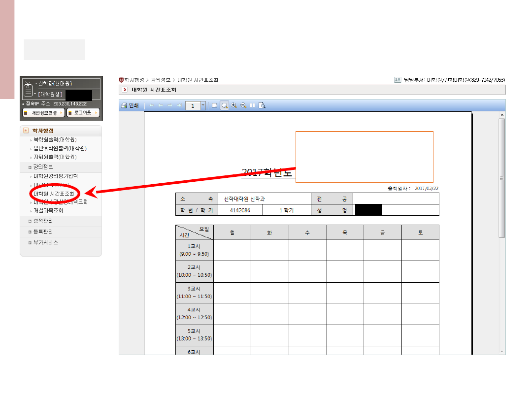Click the 인쇄 print icon

(130, 105)
